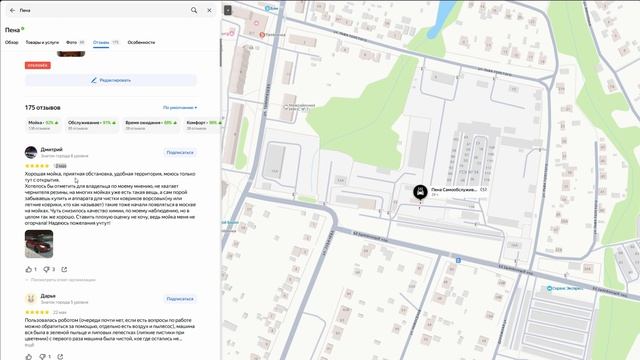Subscribe to Дмитрий with Подписаться
Screen dimensions: 640x360
pos(180,152)
